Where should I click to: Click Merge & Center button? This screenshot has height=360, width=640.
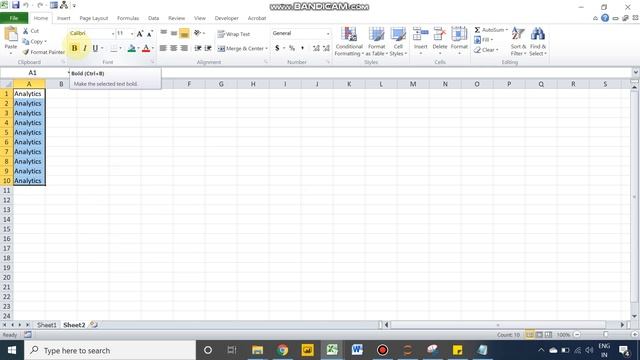240,48
